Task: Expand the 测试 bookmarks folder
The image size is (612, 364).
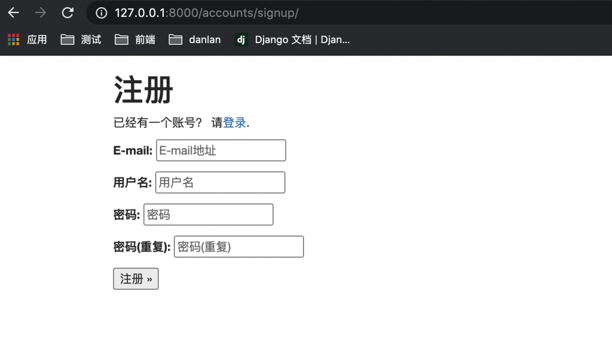Action: point(81,39)
